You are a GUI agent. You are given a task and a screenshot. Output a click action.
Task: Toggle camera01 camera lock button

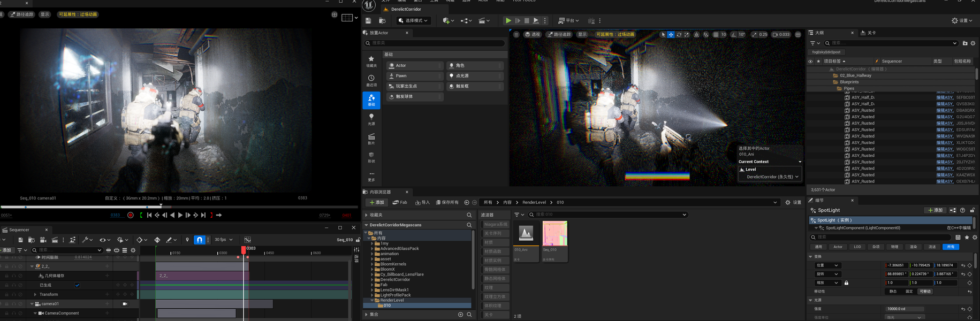pos(125,304)
